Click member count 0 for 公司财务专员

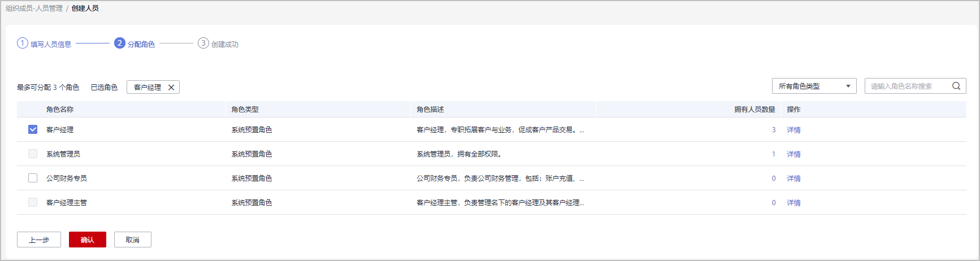(774, 179)
